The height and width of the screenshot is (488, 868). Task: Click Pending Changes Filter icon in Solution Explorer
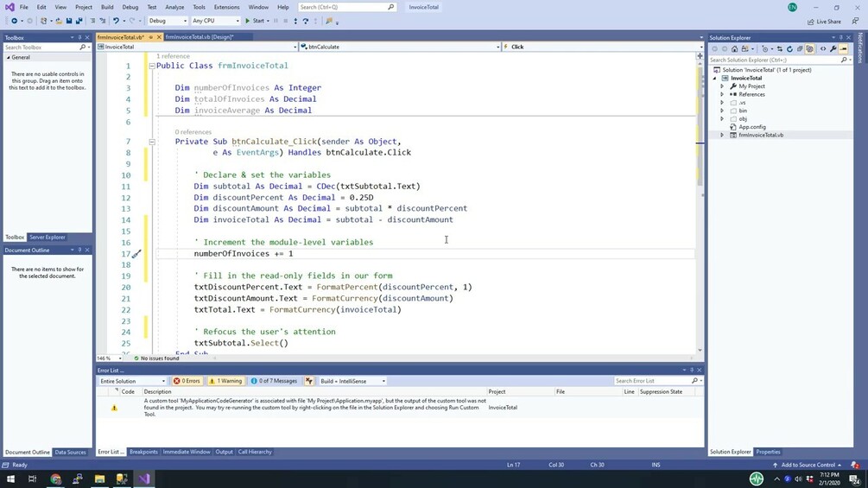765,48
